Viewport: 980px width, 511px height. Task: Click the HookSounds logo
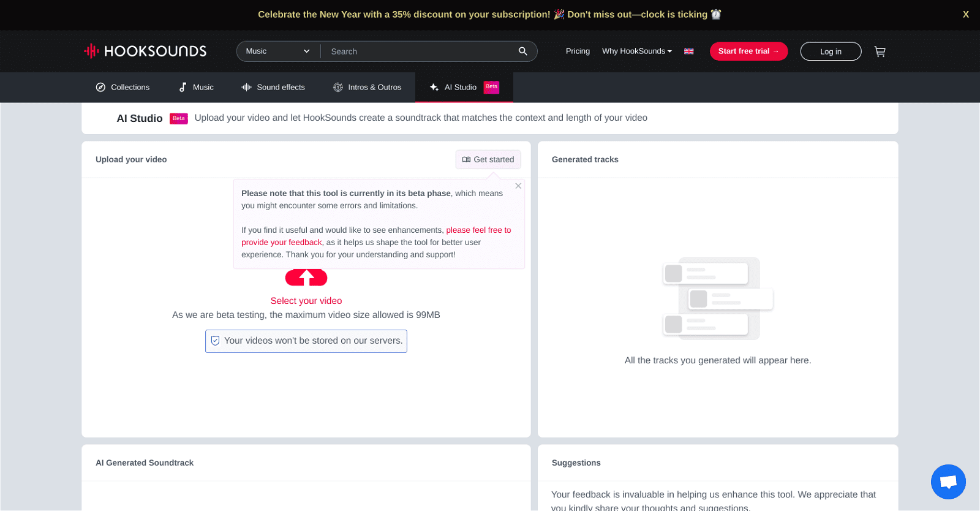(145, 51)
